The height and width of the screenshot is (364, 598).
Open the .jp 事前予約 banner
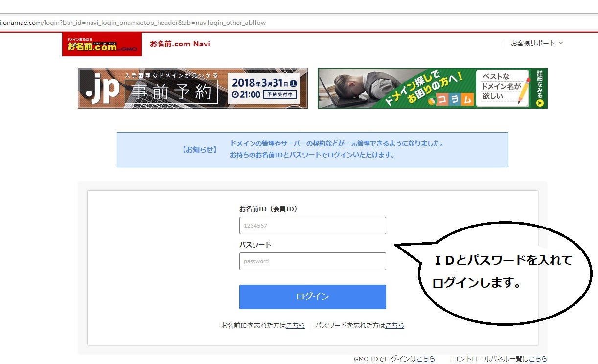coord(193,88)
